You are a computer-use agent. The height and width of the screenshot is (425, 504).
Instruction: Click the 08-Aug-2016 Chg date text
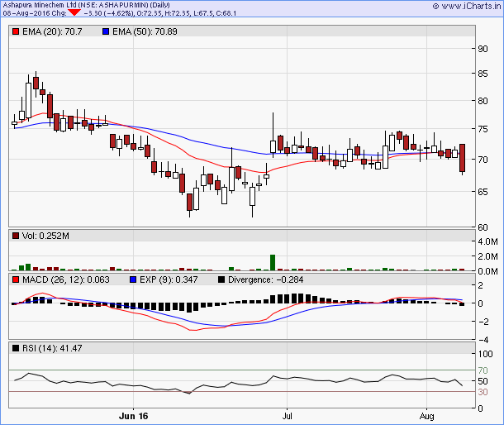35,13
